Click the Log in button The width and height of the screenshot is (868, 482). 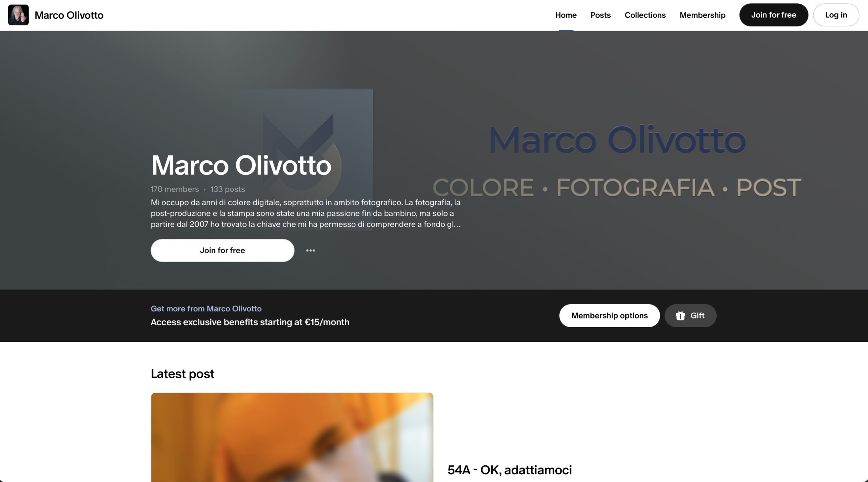pyautogui.click(x=836, y=15)
